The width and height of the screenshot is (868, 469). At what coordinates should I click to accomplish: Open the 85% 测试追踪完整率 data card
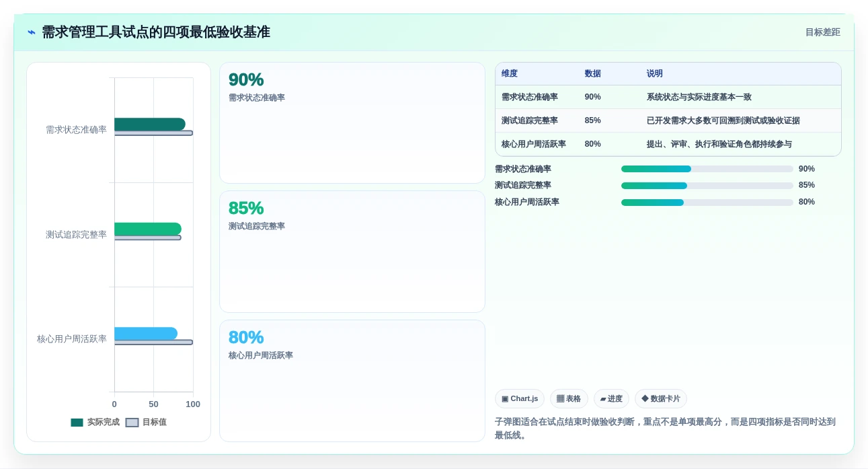(352, 252)
